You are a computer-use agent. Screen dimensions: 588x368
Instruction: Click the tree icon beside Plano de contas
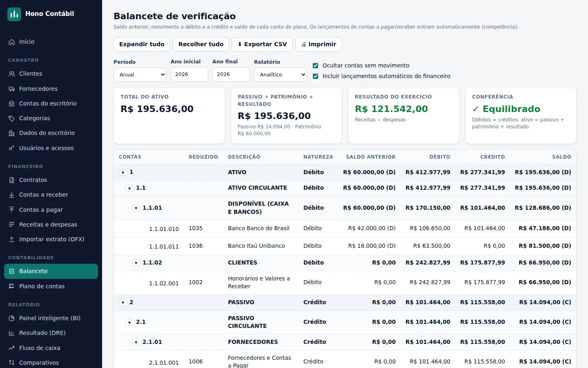(11, 286)
